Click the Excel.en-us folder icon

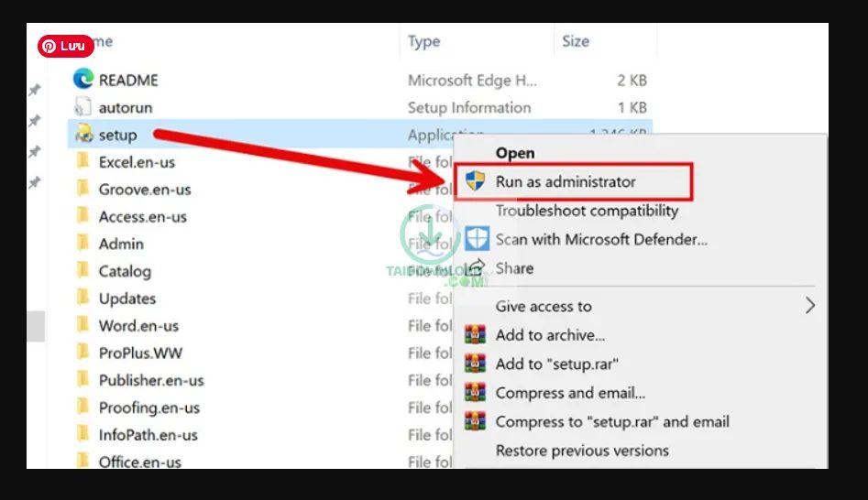pyautogui.click(x=83, y=162)
